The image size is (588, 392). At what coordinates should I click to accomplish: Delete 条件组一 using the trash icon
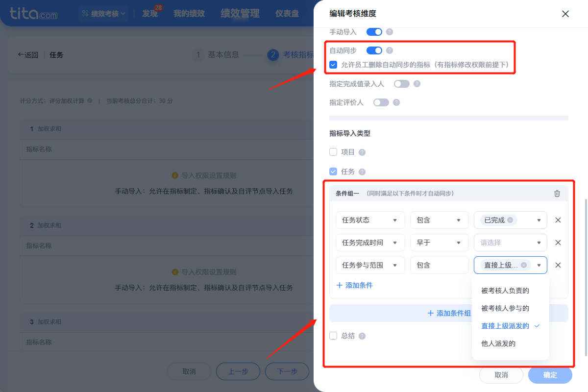click(x=557, y=193)
